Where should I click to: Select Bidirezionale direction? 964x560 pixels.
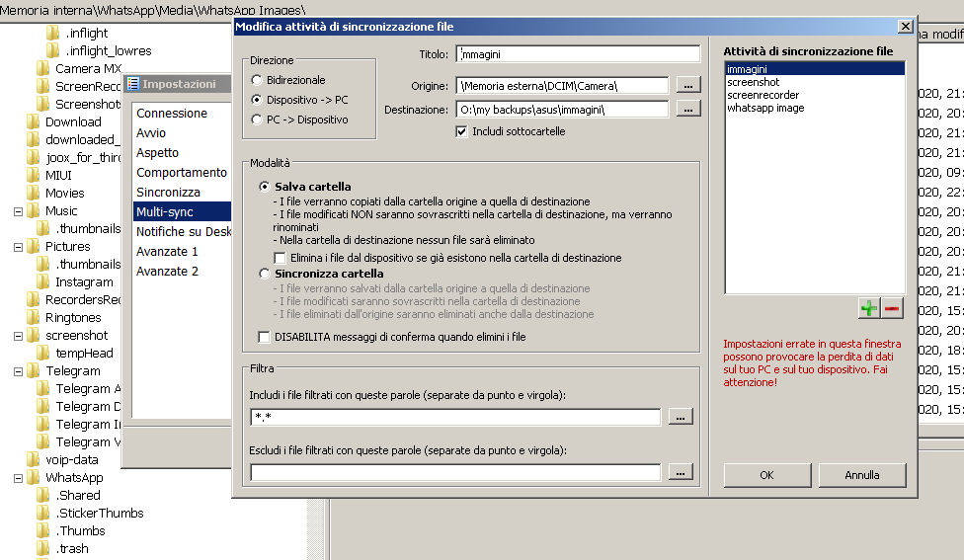[288, 80]
